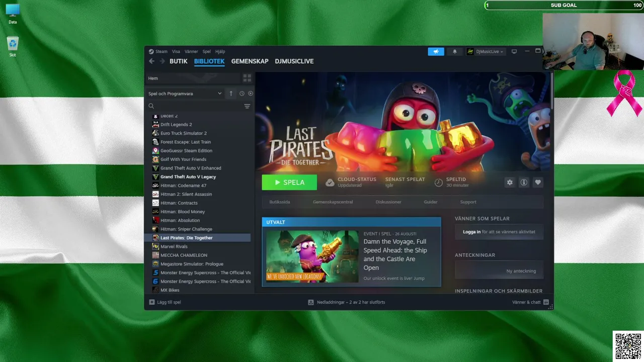Open the Hjälp menu
The image size is (644, 362).
click(220, 51)
